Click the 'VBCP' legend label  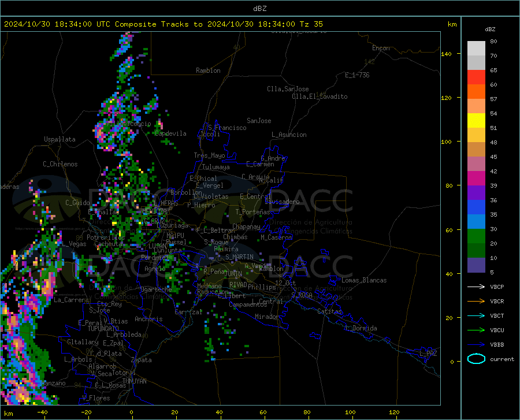[x=497, y=287]
